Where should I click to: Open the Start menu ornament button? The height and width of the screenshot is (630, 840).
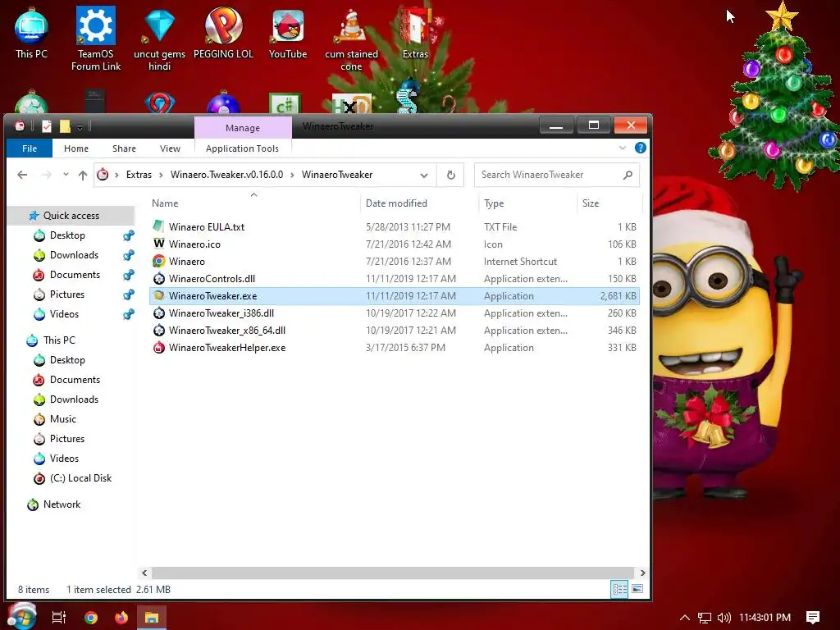click(21, 616)
